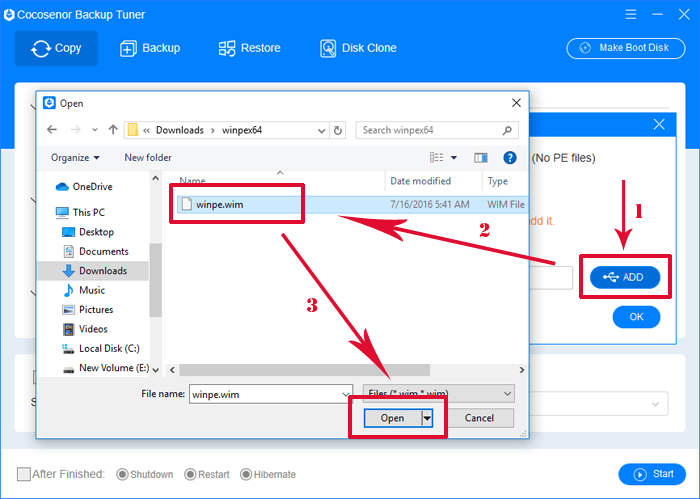Open Desktop in the navigation pane
Viewport: 700px width, 499px height.
coord(88,232)
